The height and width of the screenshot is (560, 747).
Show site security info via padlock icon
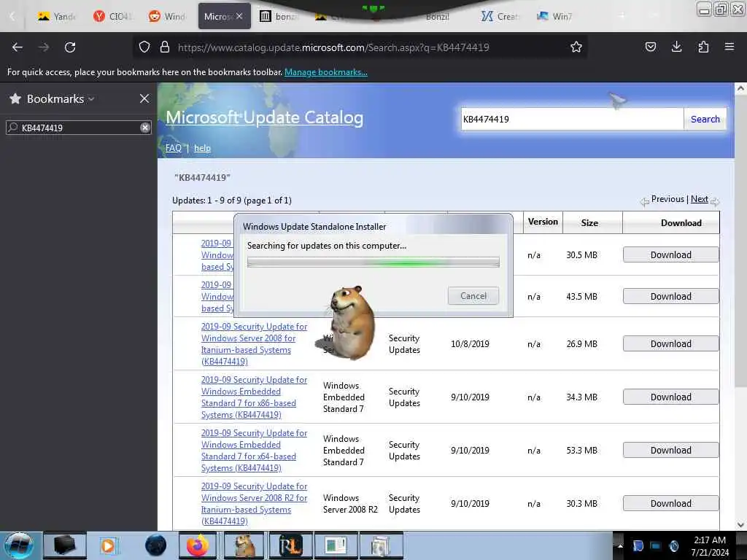165,47
